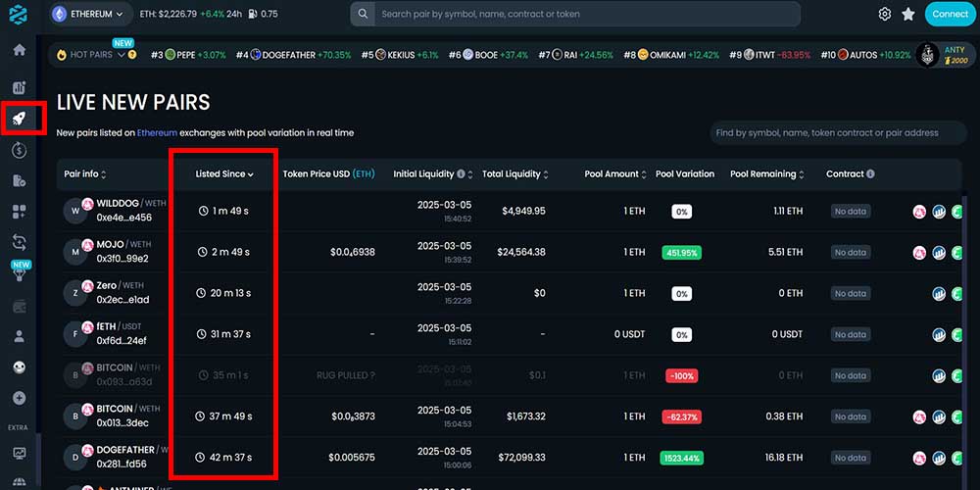
Task: Click the Connect button
Action: coord(949,14)
